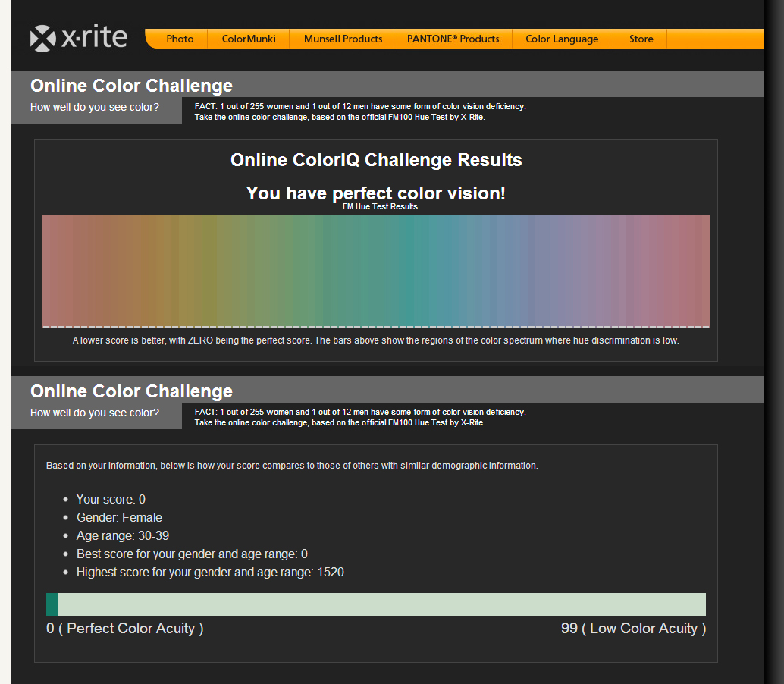Click the dark green score marker
The height and width of the screenshot is (684, 784).
click(52, 604)
